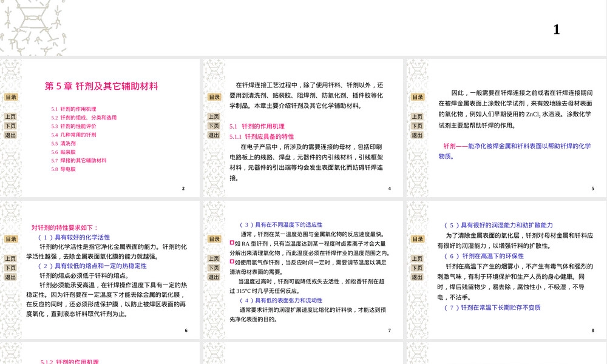Open contents link 5.3 钎剂的性能评价
This screenshot has height=364, width=607.
[73, 126]
